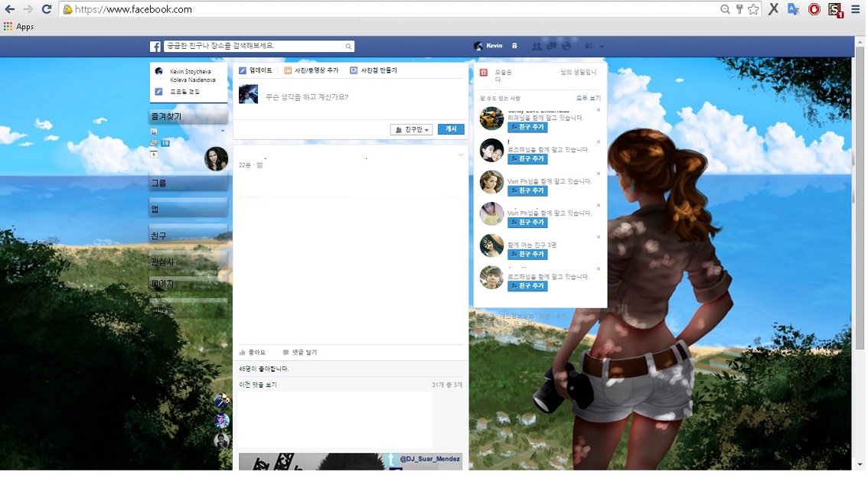868x488 pixels.
Task: Open the privacy shortcuts icon in top bar
Action: pos(589,47)
